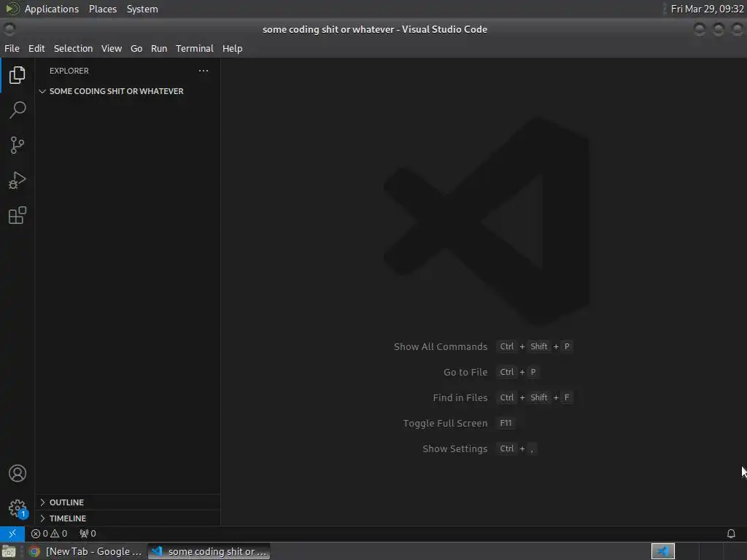Viewport: 747px width, 560px height.
Task: Click the Go to File shortcut hint
Action: click(491, 372)
